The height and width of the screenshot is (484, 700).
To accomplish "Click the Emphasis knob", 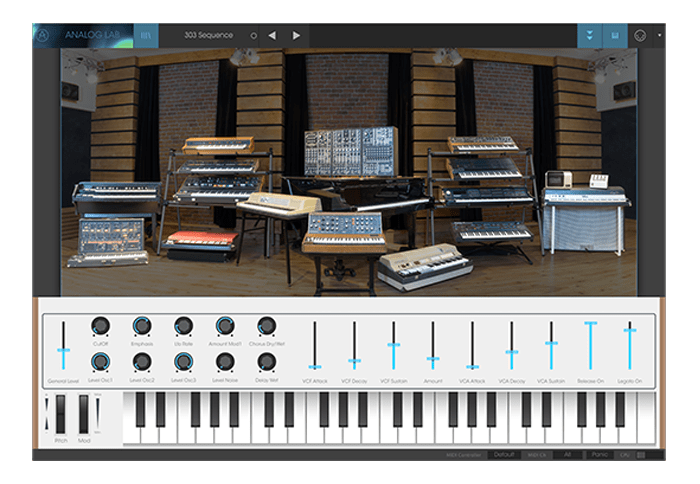I will click(x=142, y=326).
